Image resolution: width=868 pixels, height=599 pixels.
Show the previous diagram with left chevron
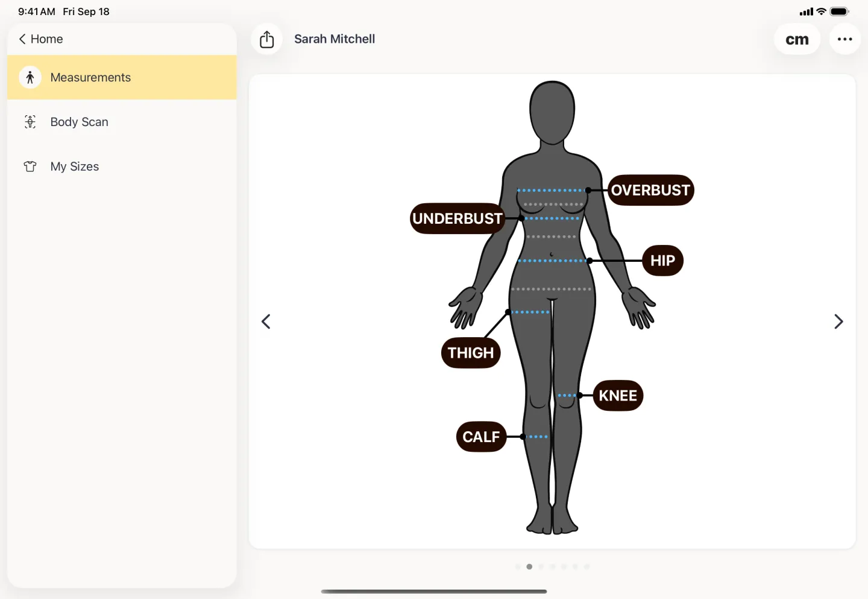[x=266, y=322]
